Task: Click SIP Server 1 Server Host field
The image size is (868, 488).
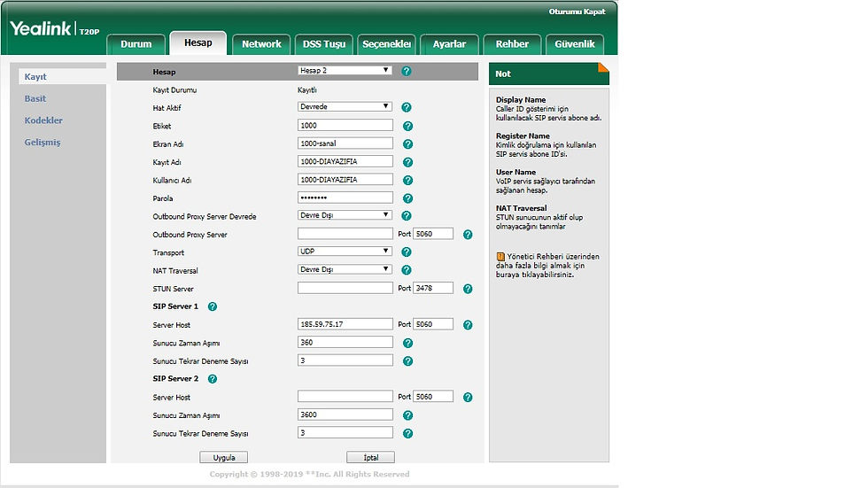Action: click(345, 324)
